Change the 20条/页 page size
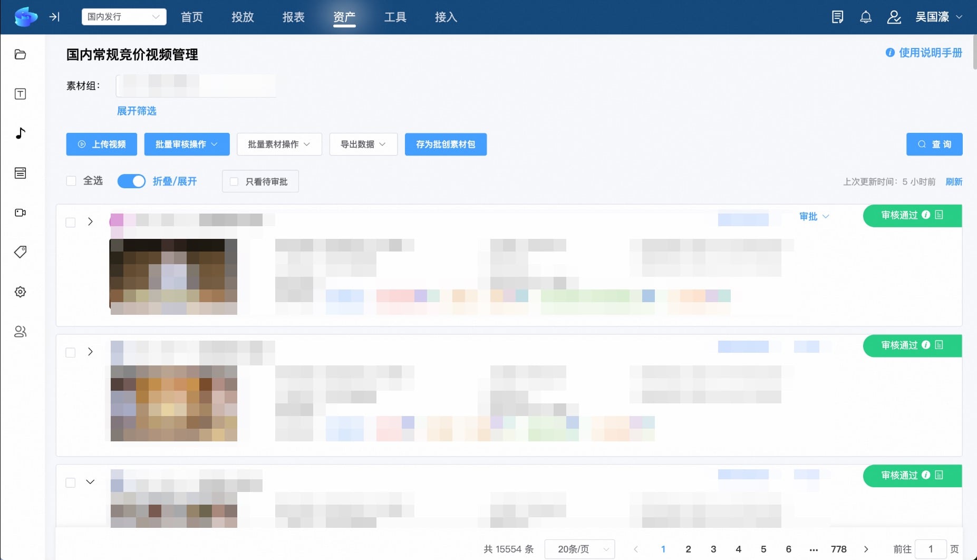The image size is (977, 560). [x=579, y=549]
